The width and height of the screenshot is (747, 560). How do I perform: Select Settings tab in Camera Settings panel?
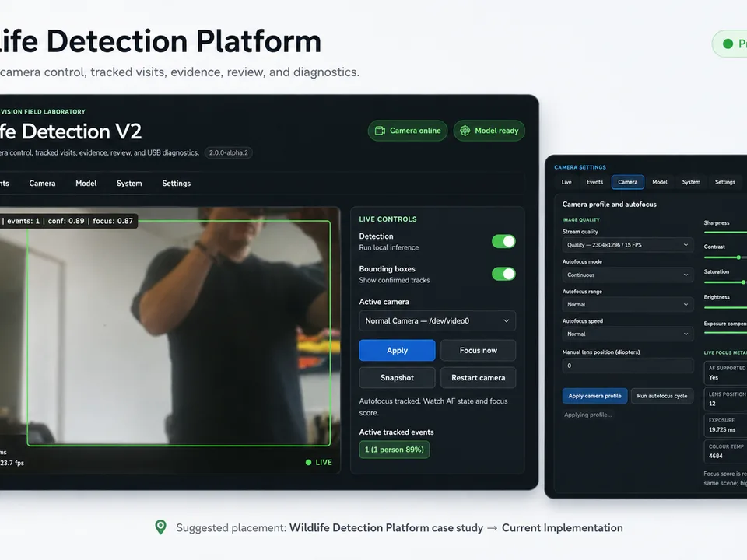(x=725, y=182)
